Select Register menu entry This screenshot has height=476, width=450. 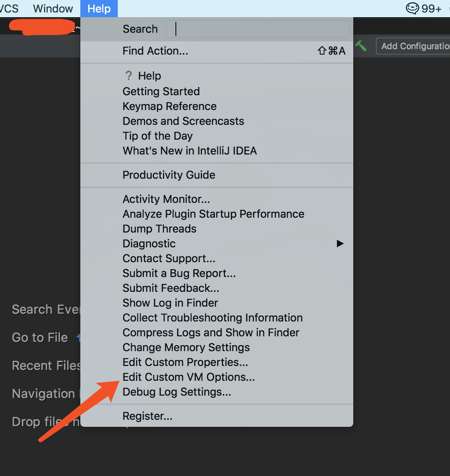pyautogui.click(x=147, y=416)
